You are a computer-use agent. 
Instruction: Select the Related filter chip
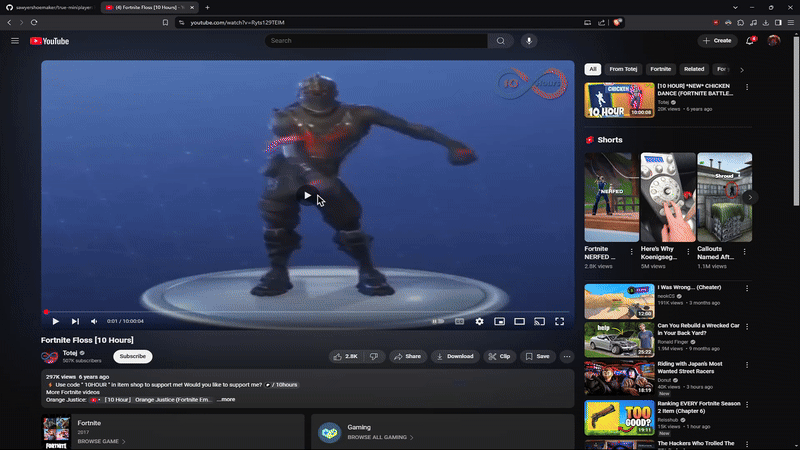(694, 69)
